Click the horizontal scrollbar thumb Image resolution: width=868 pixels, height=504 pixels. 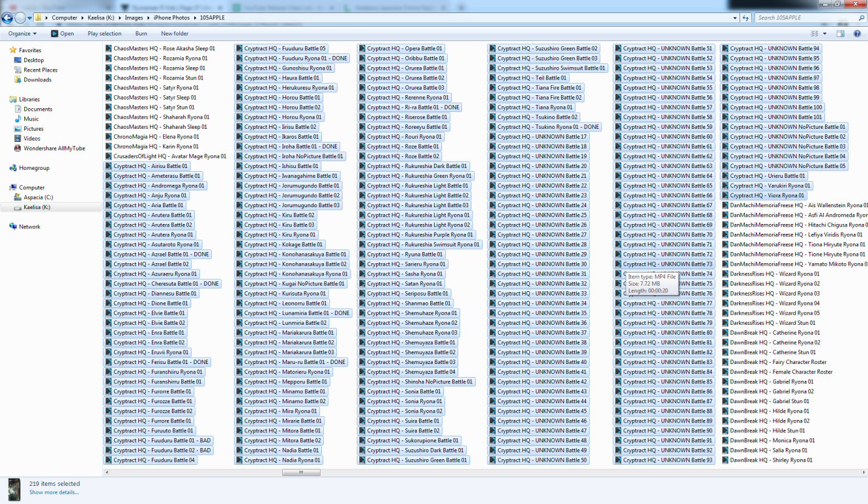tap(301, 472)
